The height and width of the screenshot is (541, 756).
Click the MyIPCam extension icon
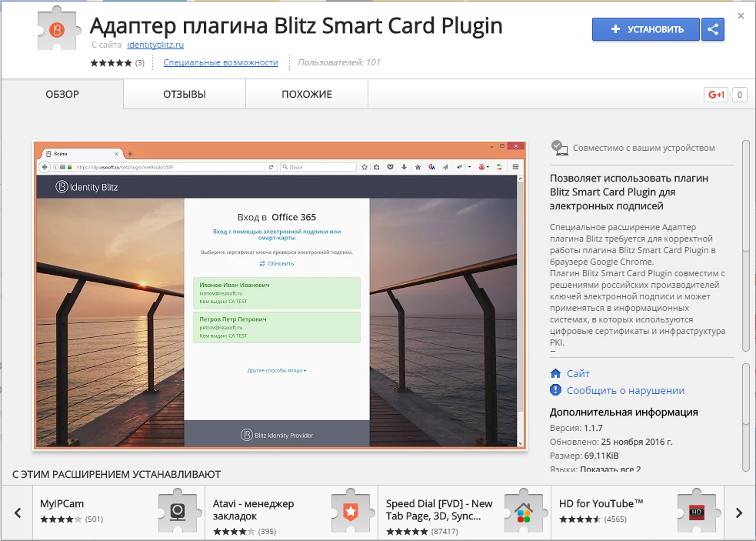click(178, 511)
